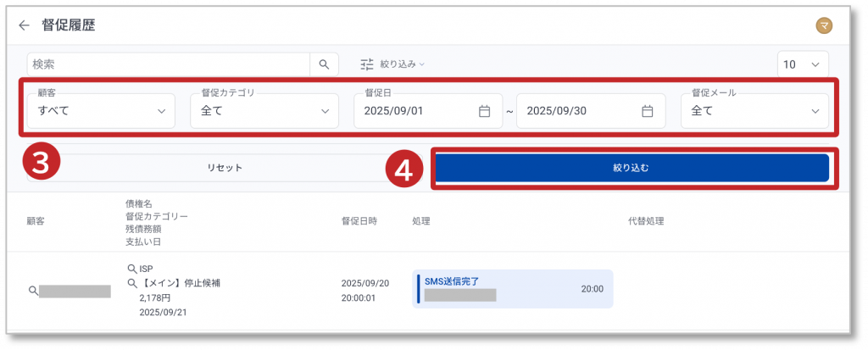This screenshot has height=350, width=868.
Task: Open the user avatar in top right
Action: point(823,25)
